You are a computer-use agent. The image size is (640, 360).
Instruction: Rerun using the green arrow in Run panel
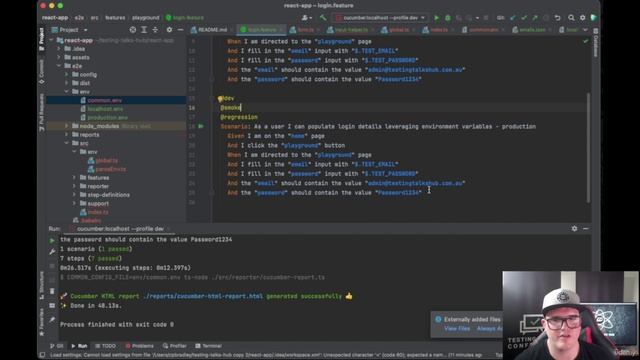(52, 240)
